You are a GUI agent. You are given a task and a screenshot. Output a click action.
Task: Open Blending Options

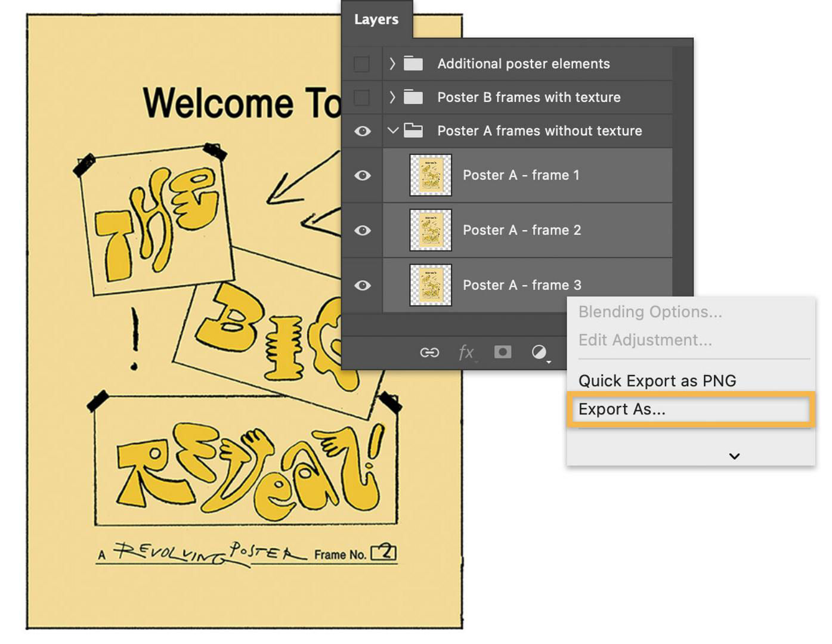tap(649, 311)
